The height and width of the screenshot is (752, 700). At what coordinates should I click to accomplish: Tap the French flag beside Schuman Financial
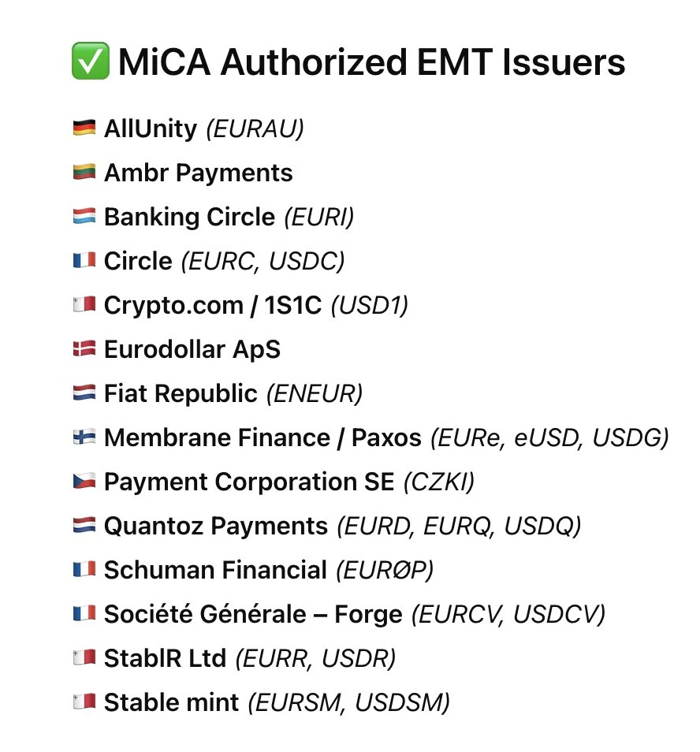84,570
